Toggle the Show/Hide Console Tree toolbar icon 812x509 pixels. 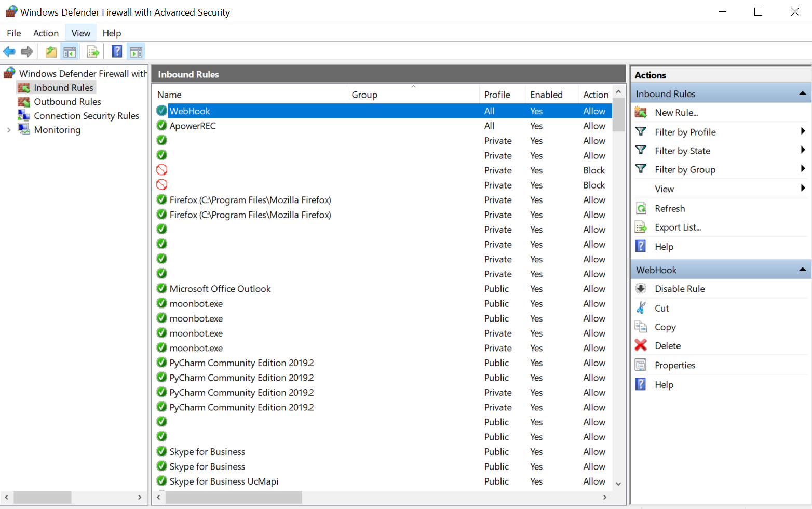pos(70,51)
